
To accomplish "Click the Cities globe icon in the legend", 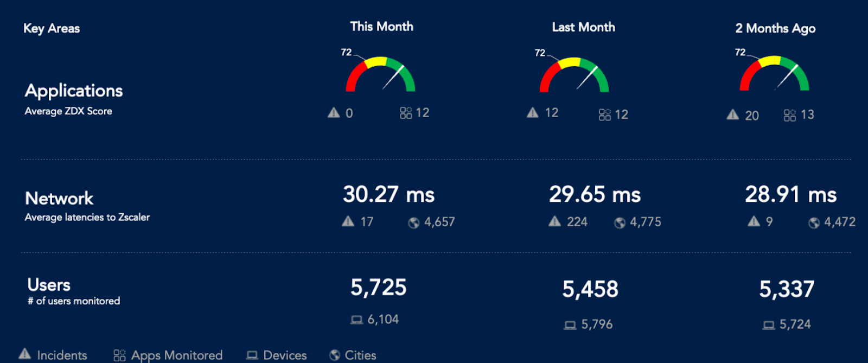I will click(x=335, y=355).
